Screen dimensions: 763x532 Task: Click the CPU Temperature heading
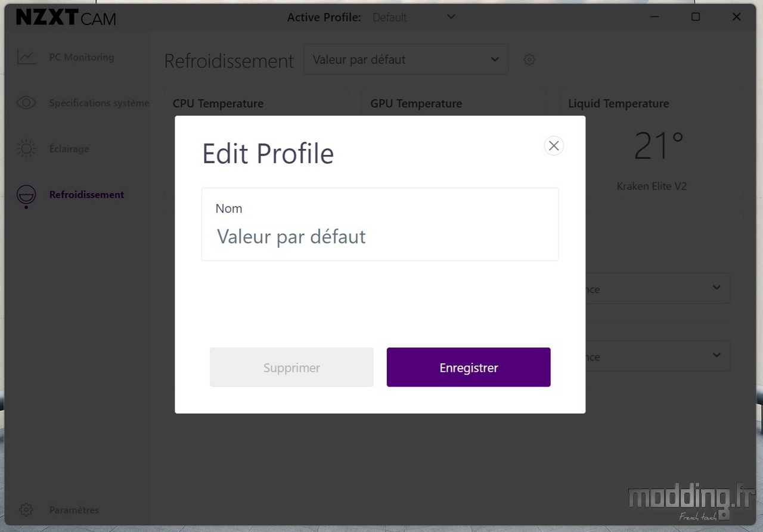click(x=218, y=104)
